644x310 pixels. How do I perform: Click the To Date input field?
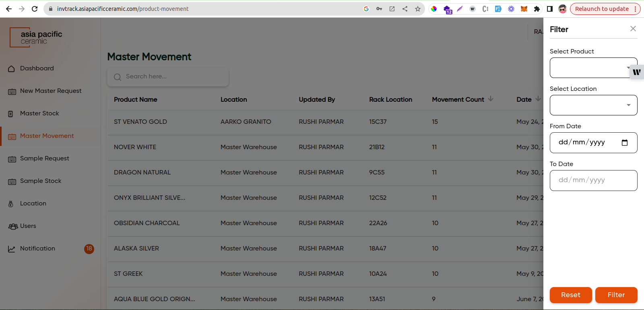pyautogui.click(x=593, y=180)
